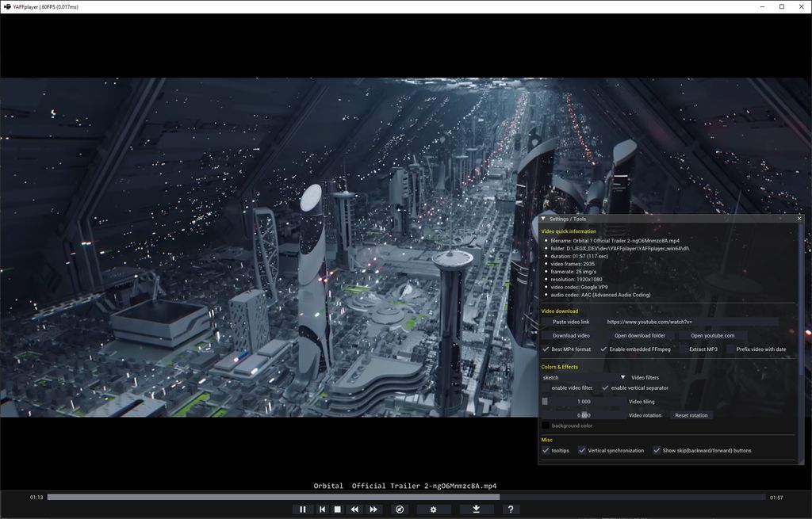The width and height of the screenshot is (812, 519).
Task: Click the 'resolution: 1920x1080' line
Action: [x=576, y=280]
